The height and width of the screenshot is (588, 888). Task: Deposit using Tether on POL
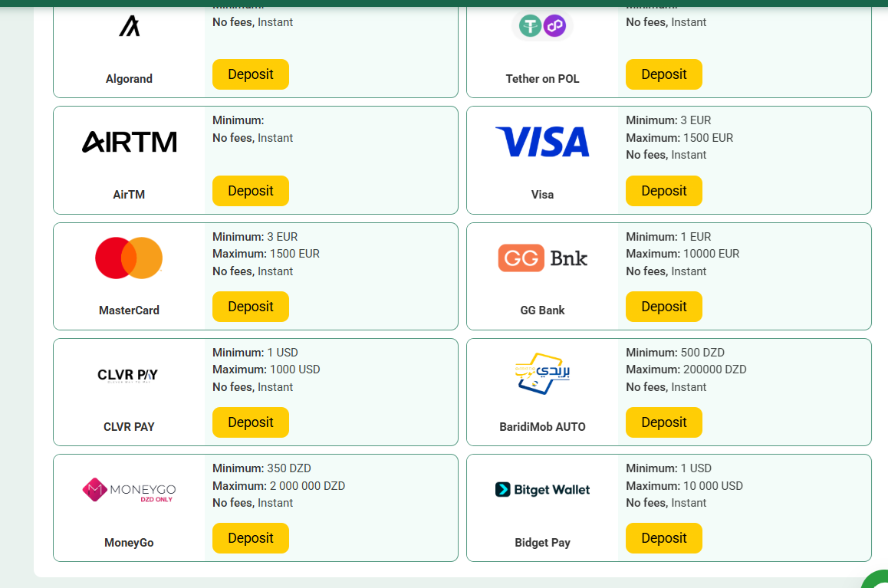tap(664, 74)
